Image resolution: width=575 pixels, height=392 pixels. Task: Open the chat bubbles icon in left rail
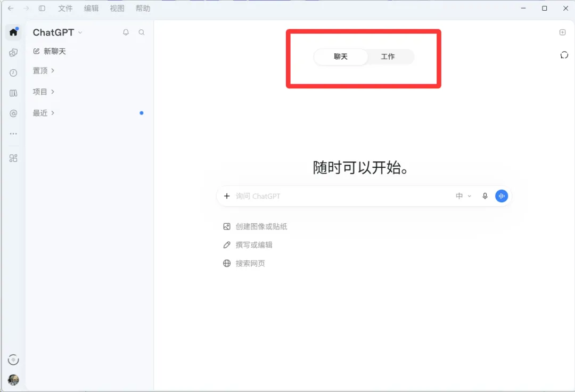pyautogui.click(x=13, y=52)
